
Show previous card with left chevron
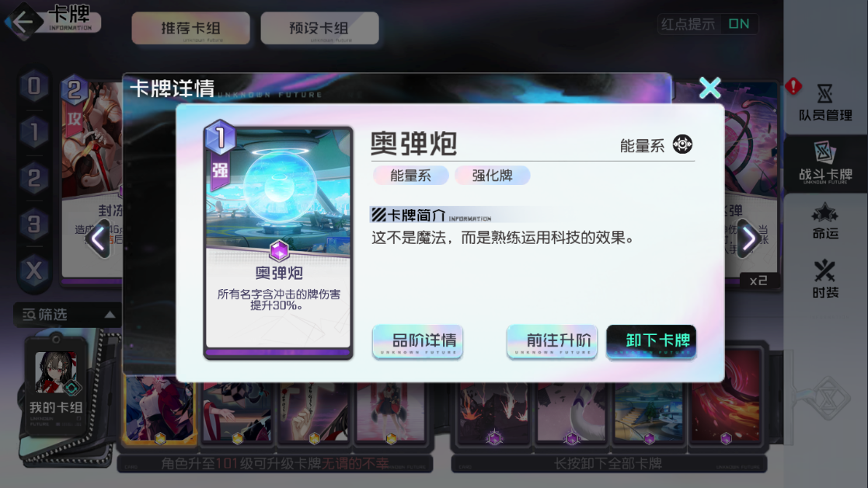[98, 239]
